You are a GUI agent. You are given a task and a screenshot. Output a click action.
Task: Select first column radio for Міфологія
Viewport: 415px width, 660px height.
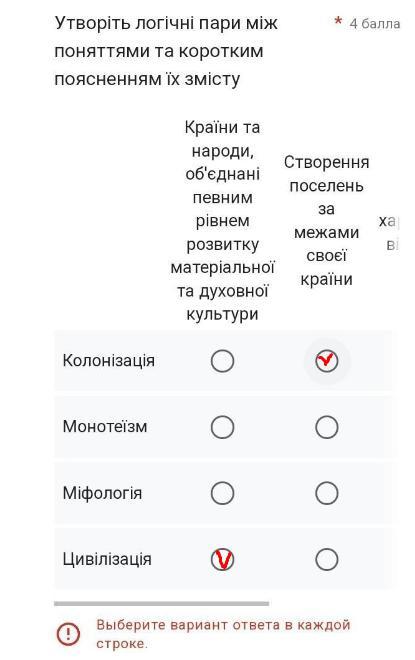pyautogui.click(x=222, y=493)
